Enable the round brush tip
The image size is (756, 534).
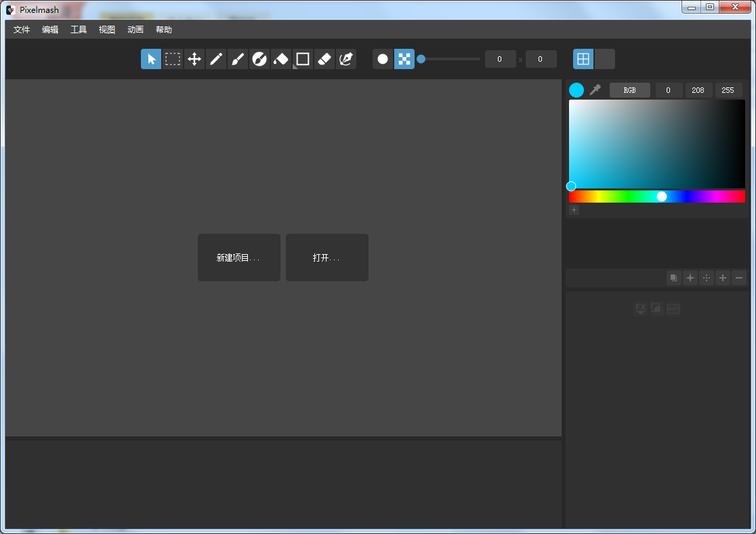383,59
